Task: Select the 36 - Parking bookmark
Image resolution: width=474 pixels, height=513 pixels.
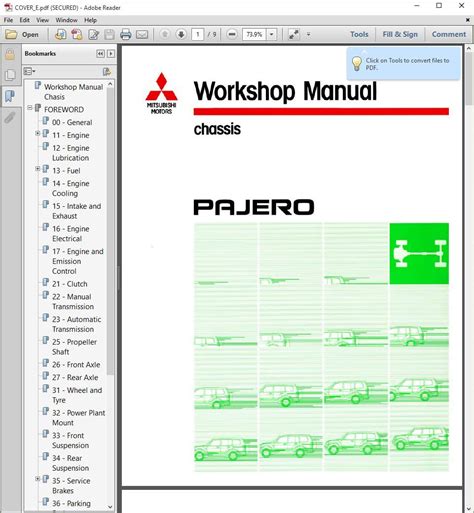Action: (x=71, y=503)
